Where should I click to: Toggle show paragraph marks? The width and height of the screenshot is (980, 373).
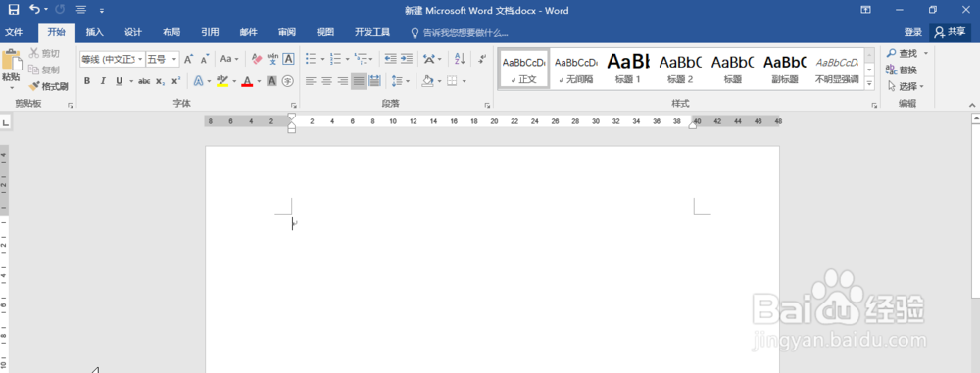(482, 59)
